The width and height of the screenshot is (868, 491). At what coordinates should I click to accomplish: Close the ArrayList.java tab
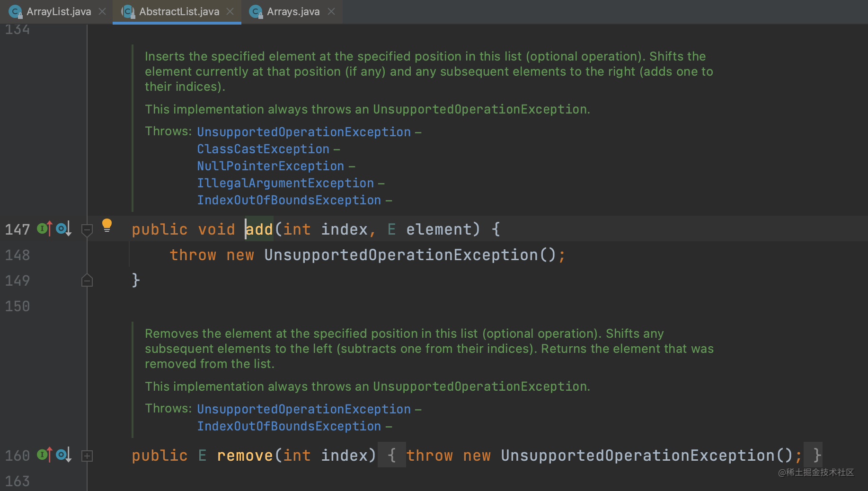point(102,11)
